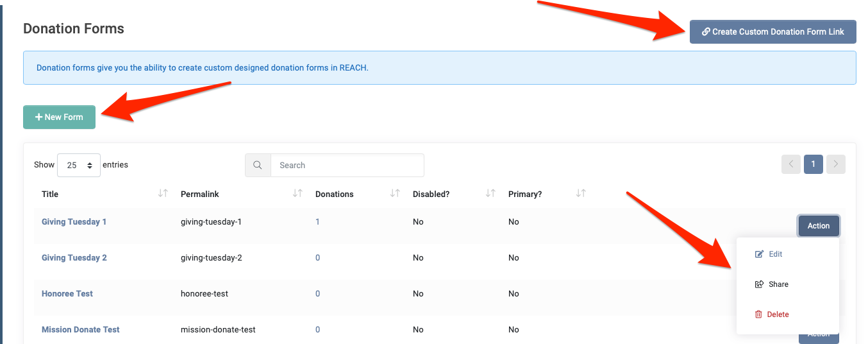
Task: Open the Mission Donate Test form link
Action: tap(81, 330)
